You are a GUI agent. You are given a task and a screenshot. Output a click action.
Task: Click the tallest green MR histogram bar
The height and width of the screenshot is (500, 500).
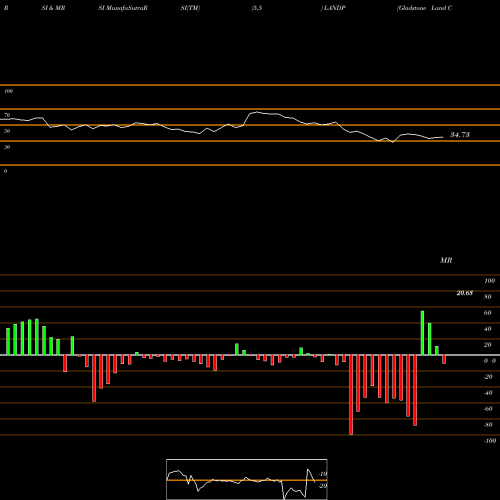pos(422,333)
